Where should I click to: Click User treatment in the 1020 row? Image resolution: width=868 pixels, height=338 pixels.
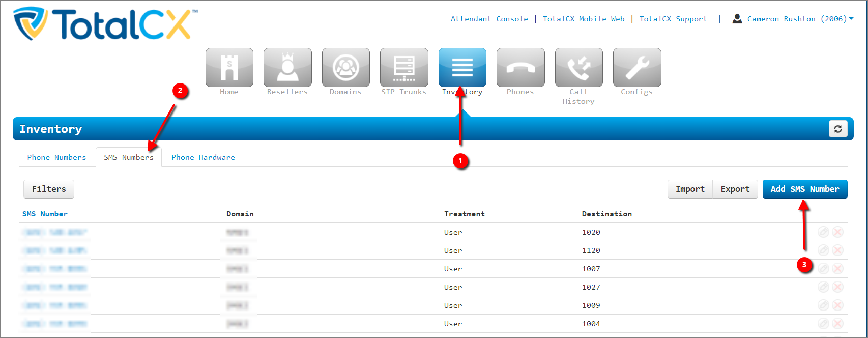(x=453, y=232)
